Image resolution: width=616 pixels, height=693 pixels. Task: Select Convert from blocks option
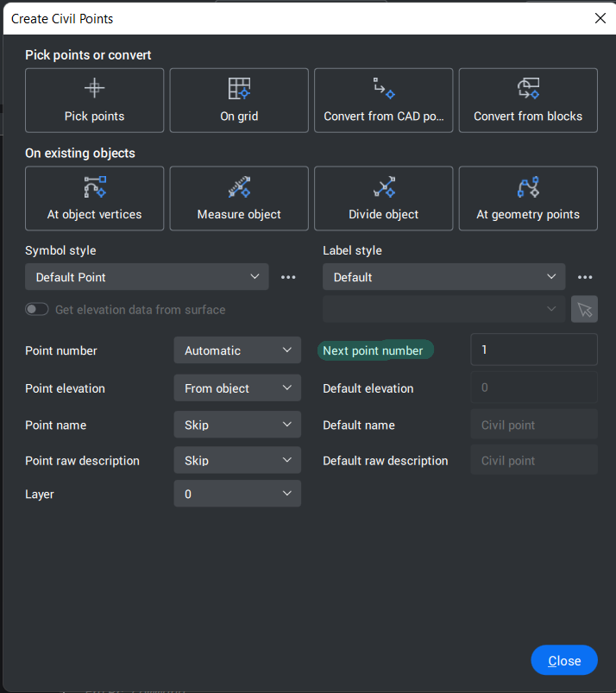(528, 100)
